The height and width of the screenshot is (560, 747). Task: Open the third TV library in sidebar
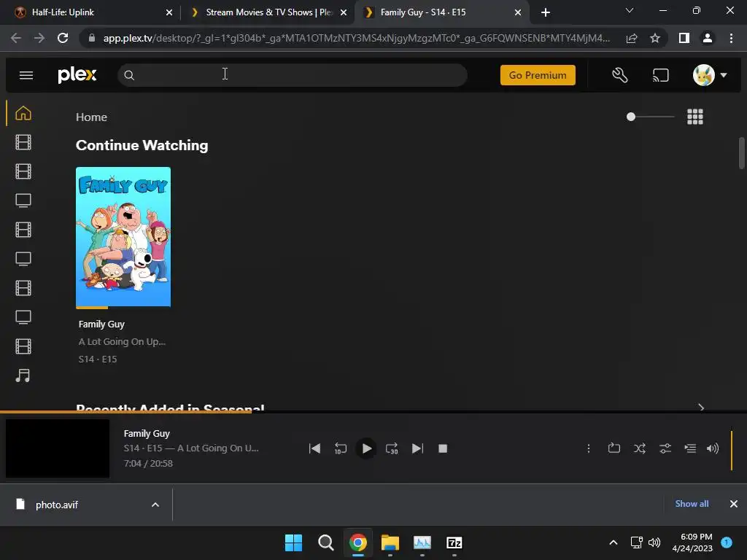coord(23,317)
